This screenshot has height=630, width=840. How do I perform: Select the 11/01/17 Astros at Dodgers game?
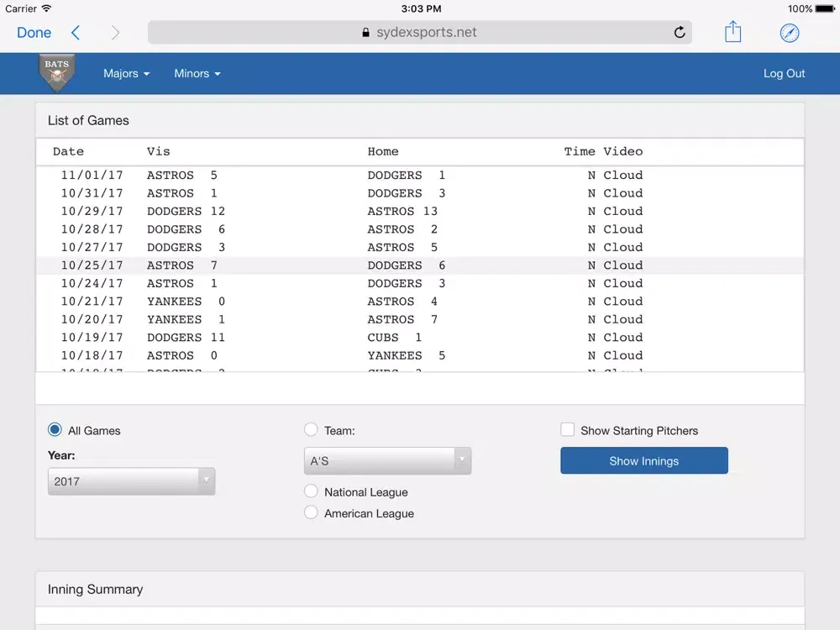(x=420, y=176)
